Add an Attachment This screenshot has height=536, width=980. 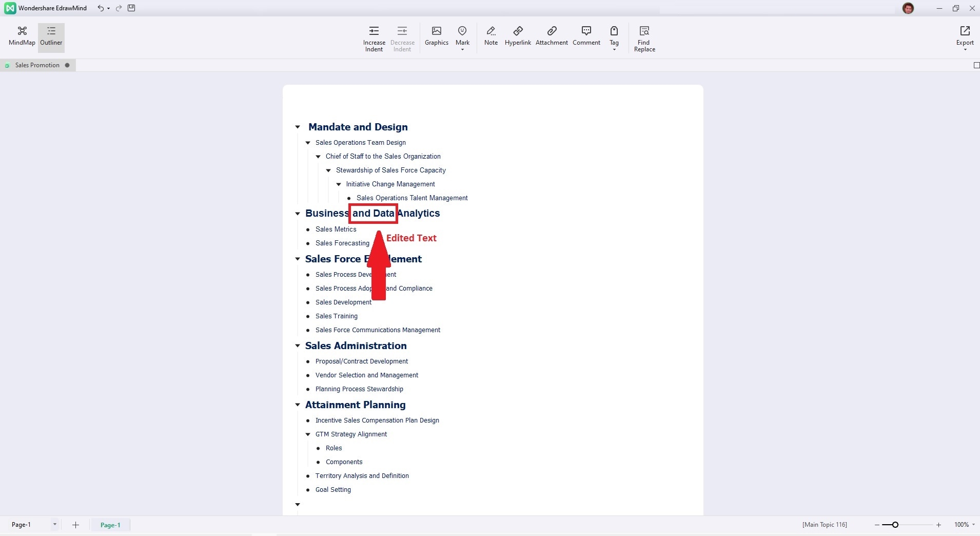(552, 36)
